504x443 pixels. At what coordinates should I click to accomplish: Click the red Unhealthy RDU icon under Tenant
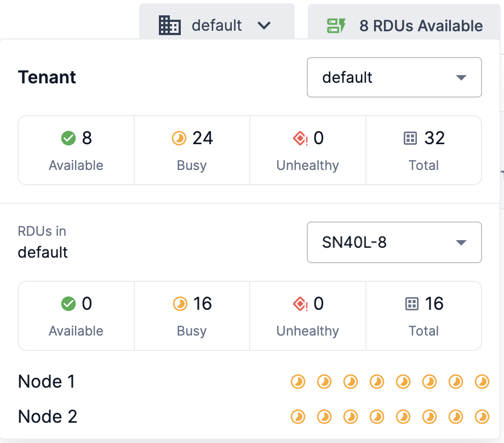coord(300,138)
